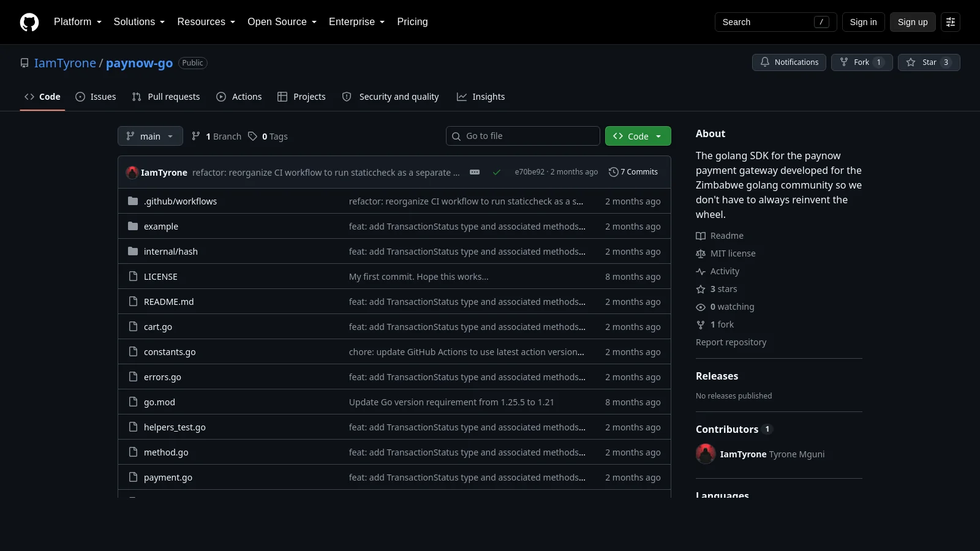
Task: Click the tag icon beside 0 Tags
Action: 252,137
